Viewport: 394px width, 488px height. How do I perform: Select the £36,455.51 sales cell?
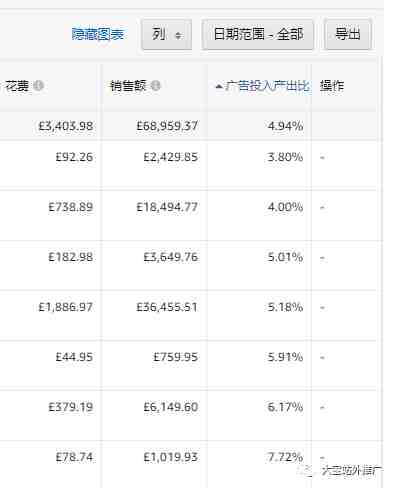point(167,307)
